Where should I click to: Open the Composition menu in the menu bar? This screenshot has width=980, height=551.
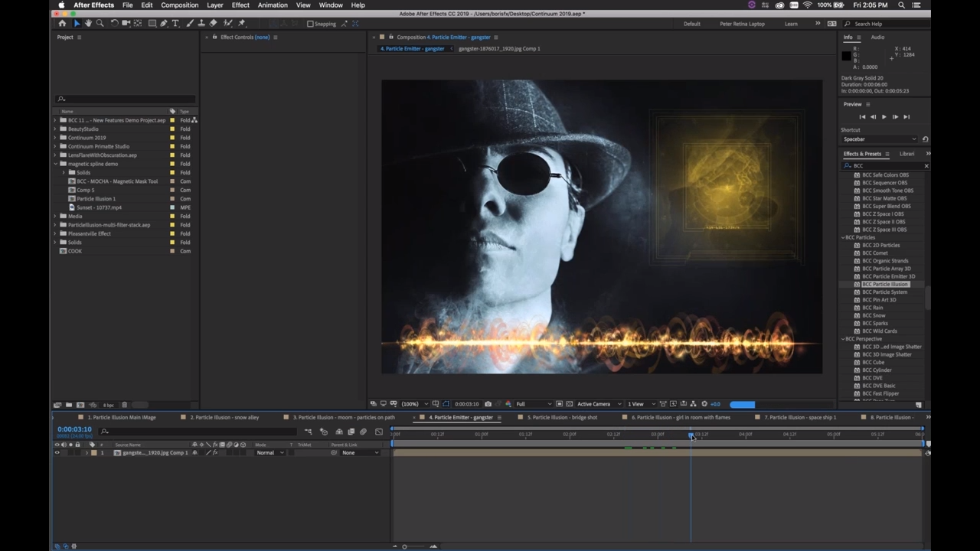(x=179, y=5)
